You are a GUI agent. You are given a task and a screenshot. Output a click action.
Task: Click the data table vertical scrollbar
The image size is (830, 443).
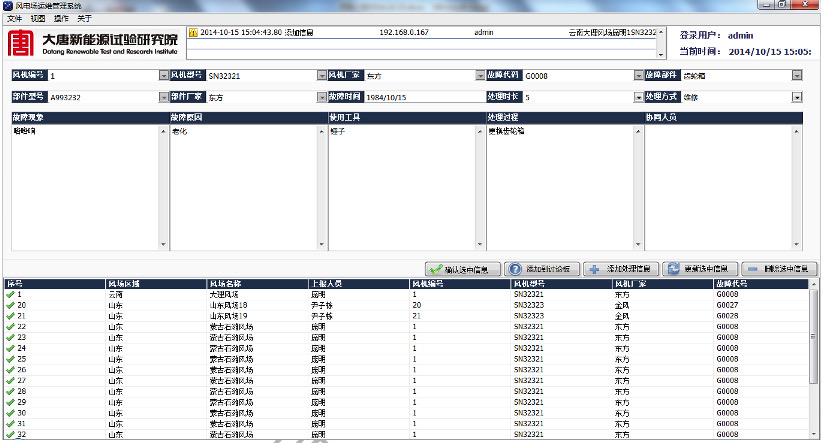(813, 360)
